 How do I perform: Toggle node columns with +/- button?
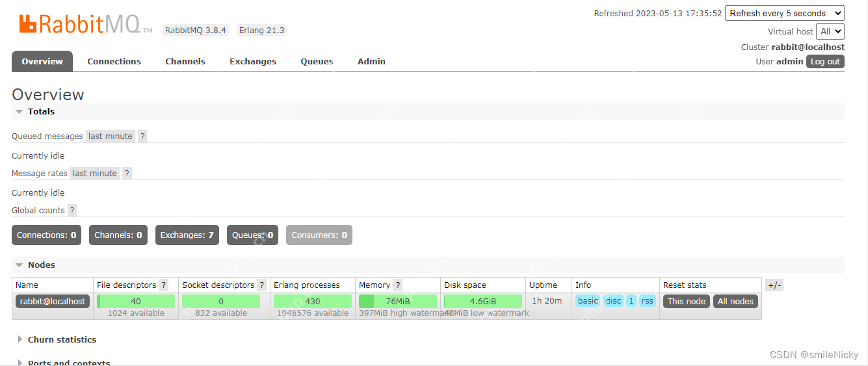(774, 285)
